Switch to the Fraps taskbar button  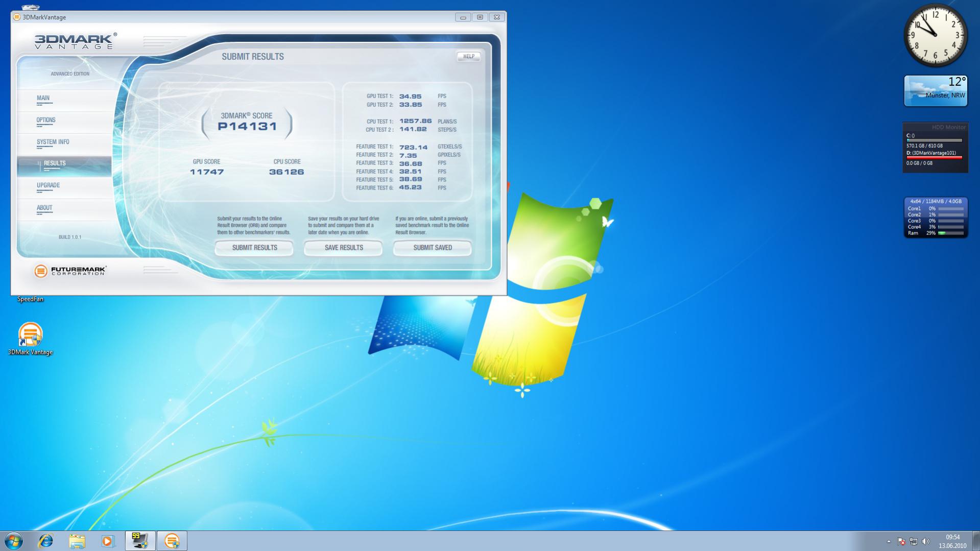[x=140, y=541]
